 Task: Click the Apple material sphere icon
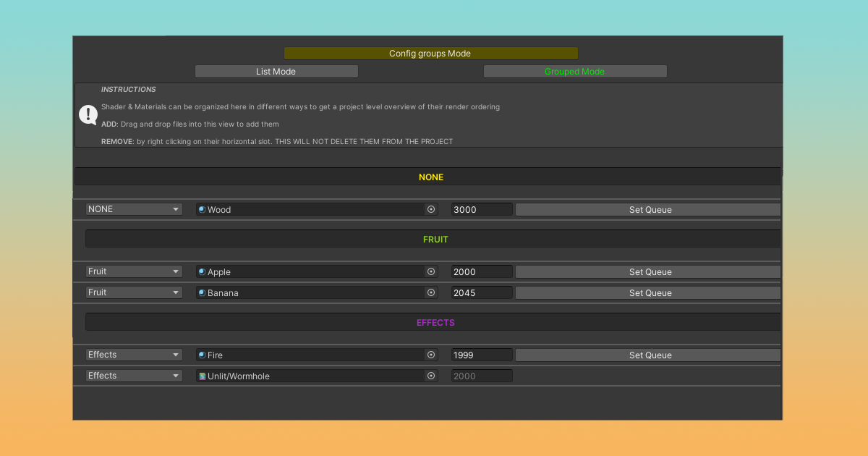point(203,271)
